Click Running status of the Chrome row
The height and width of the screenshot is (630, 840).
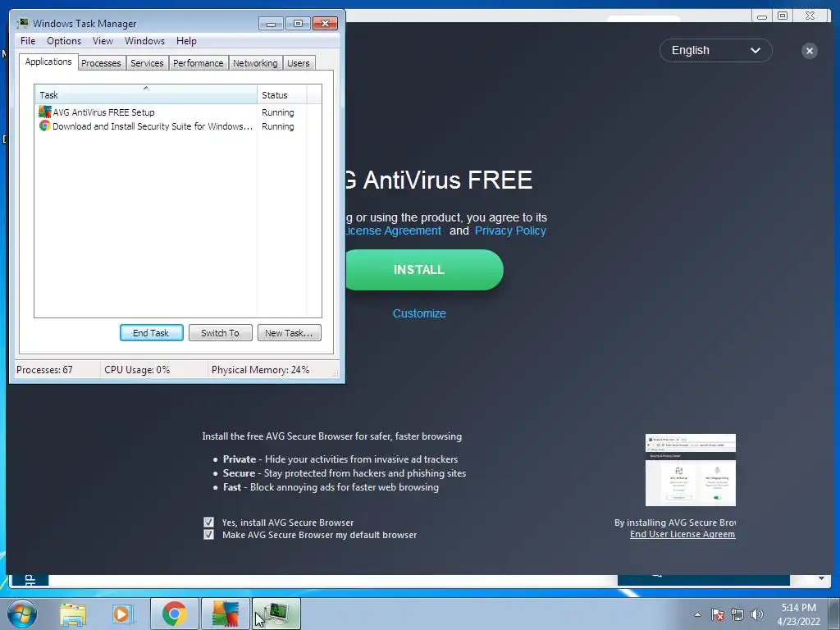(x=277, y=126)
